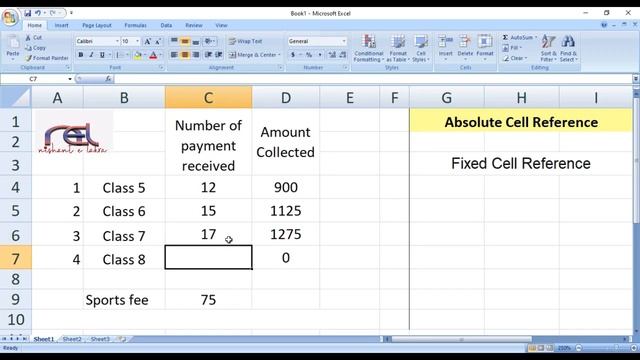Undo last action in Quick Access toolbar
This screenshot has height=360, width=640.
coord(38,13)
